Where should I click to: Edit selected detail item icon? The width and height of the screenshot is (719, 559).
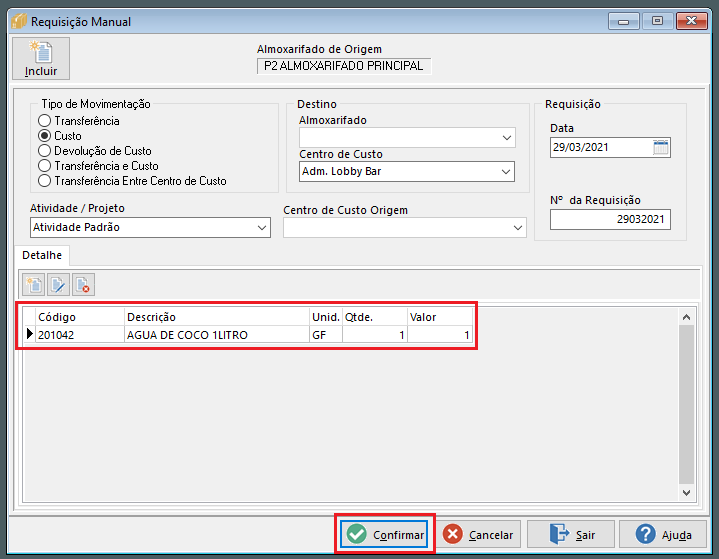click(x=58, y=285)
